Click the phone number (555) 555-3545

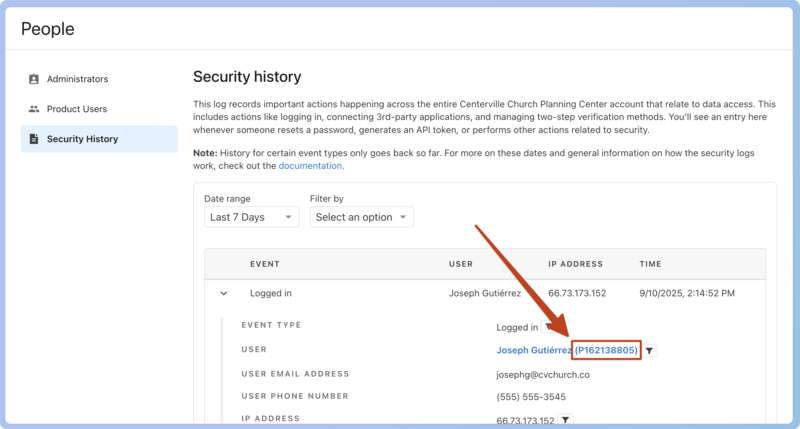(531, 397)
